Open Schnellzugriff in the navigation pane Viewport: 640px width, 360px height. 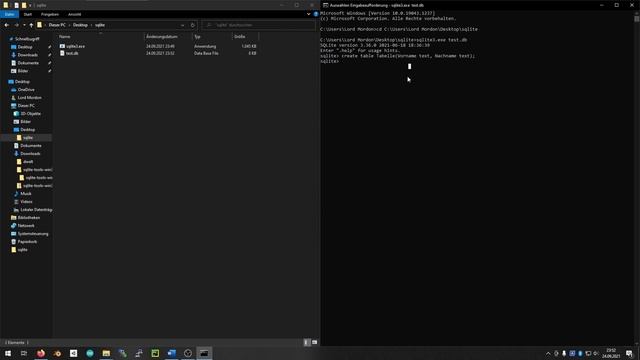pyautogui.click(x=27, y=39)
